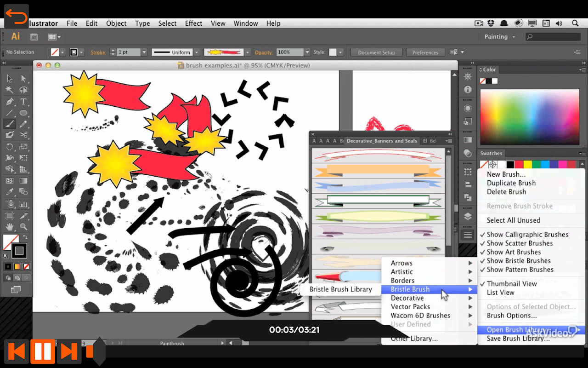Image resolution: width=588 pixels, height=368 pixels.
Task: Open the arrange documents dropdown
Action: click(x=54, y=37)
